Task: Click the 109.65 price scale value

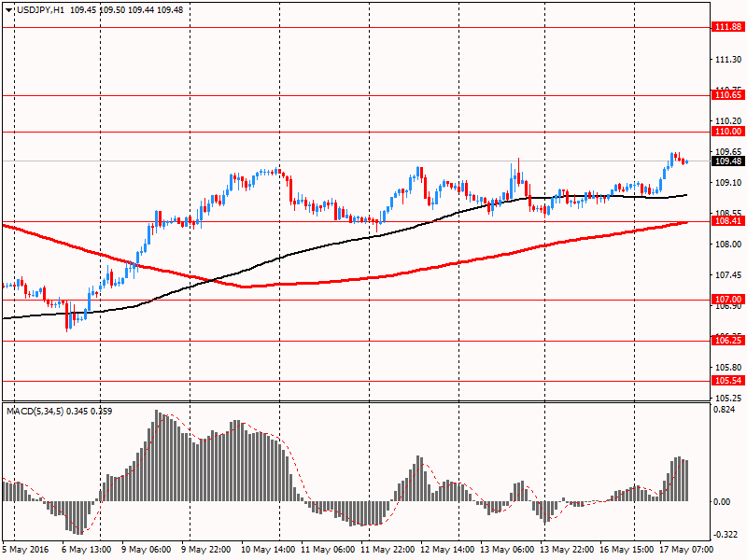Action: (x=728, y=152)
